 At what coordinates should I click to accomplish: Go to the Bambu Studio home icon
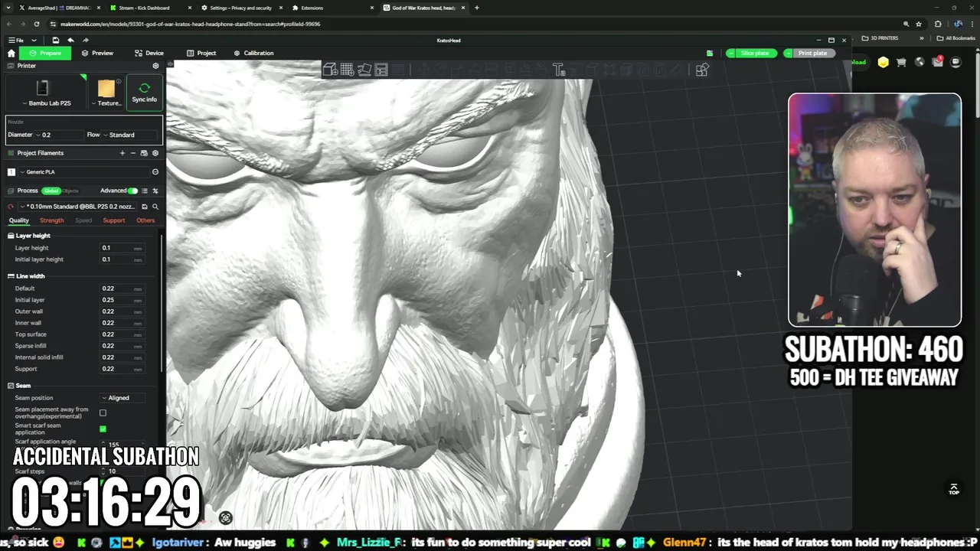[11, 53]
